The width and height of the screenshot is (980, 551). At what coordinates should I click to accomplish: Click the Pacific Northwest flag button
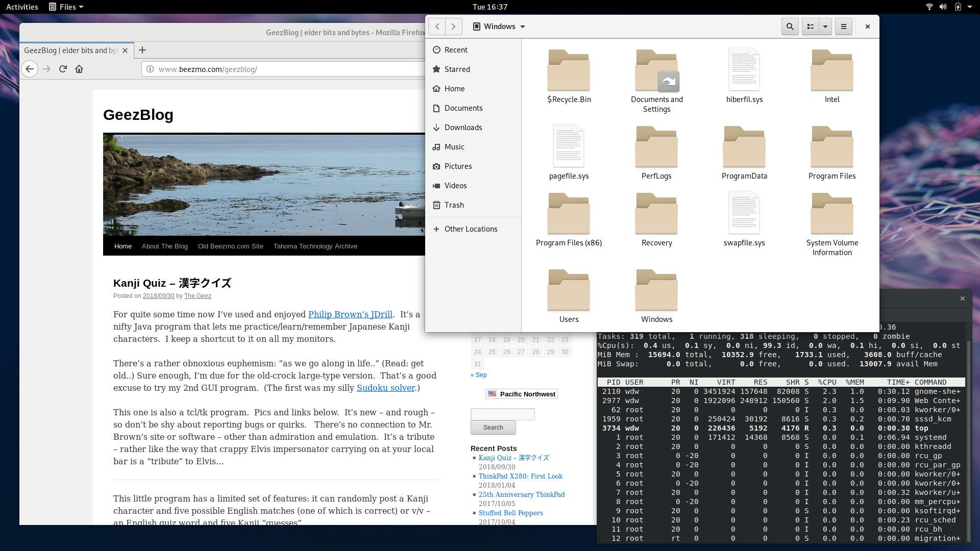[x=521, y=394]
